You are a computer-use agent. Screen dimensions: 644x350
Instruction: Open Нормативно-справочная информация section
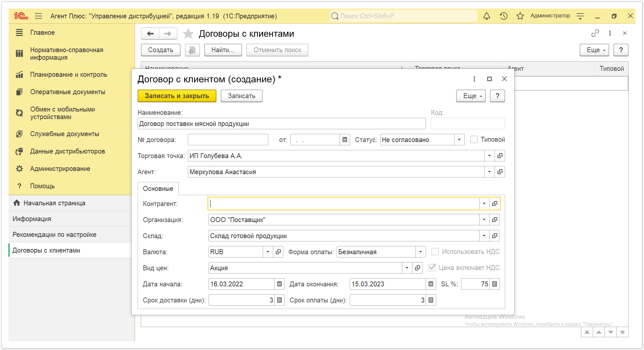point(72,54)
